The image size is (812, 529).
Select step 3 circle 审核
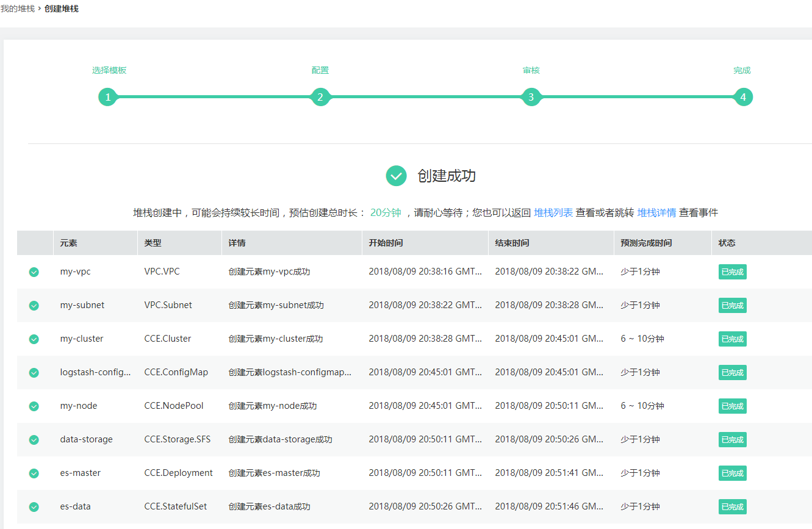(531, 97)
